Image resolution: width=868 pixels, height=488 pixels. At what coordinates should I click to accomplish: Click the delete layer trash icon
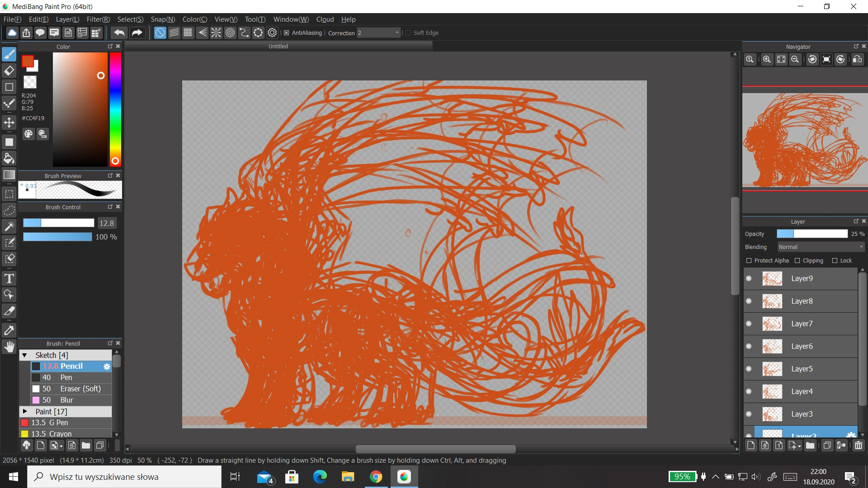click(858, 446)
